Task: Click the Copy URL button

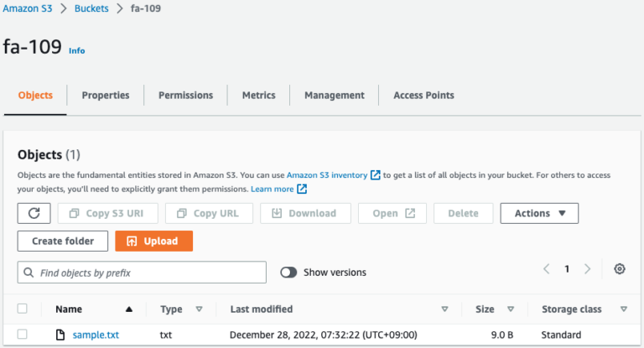Action: 208,213
